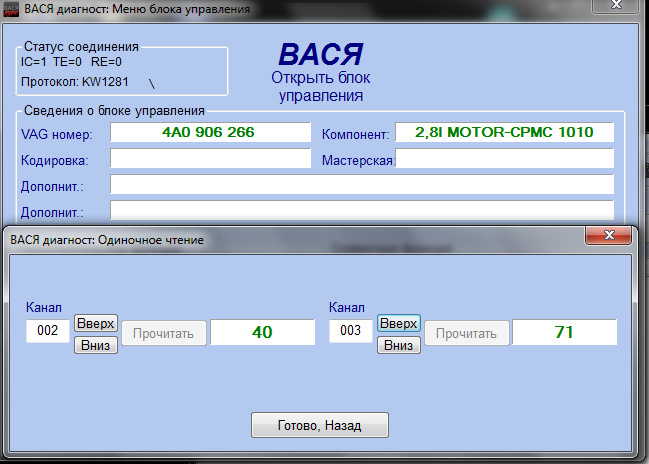649x464 pixels.
Task: Click Вниз button for channel 003
Action: (x=399, y=345)
